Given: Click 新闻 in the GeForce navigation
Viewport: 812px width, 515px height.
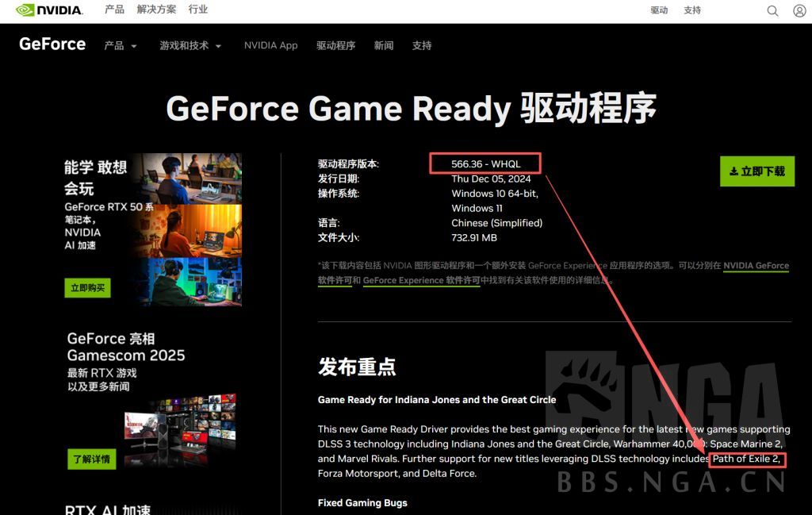Looking at the screenshot, I should coord(384,46).
